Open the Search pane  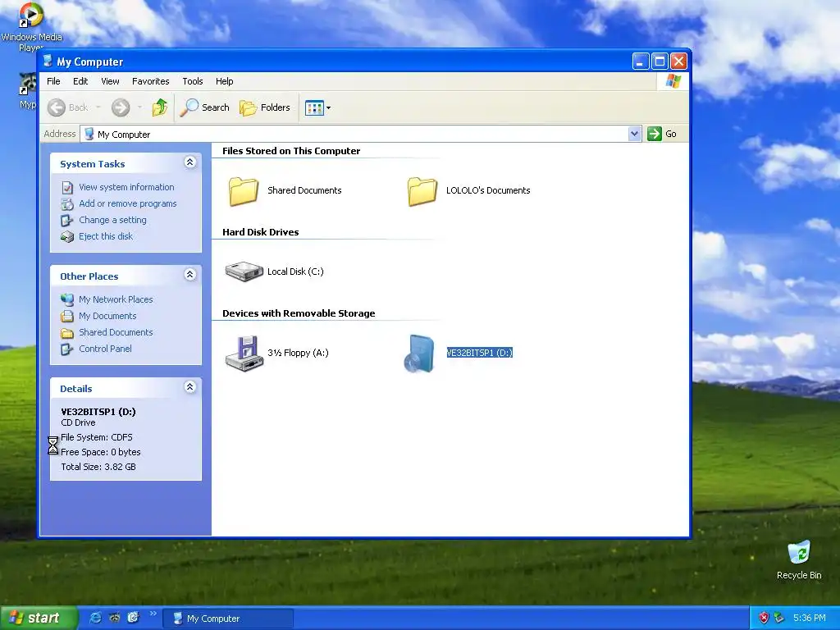click(204, 107)
